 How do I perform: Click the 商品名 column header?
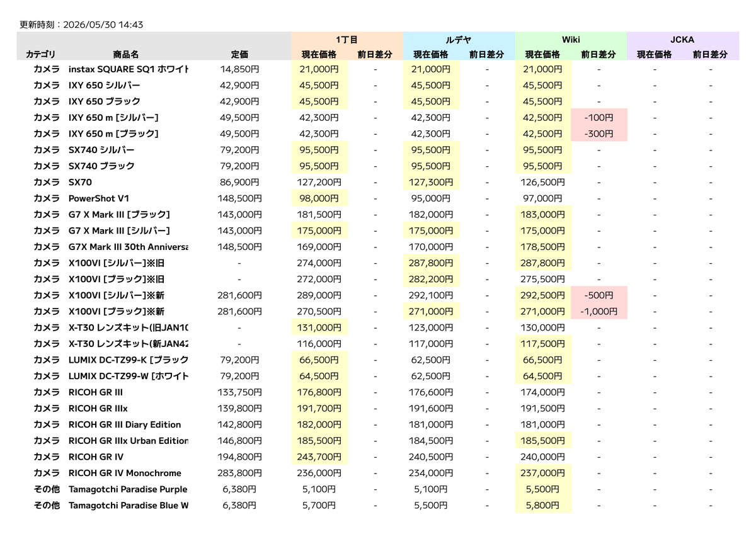pyautogui.click(x=126, y=55)
